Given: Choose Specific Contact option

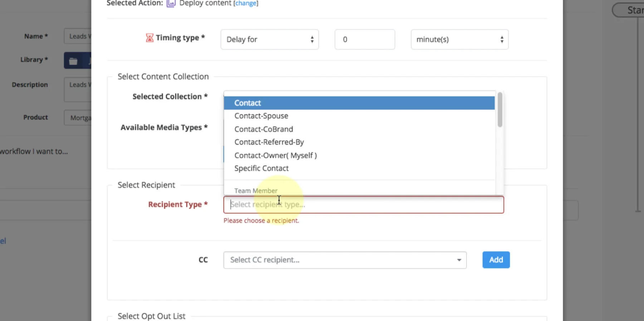Looking at the screenshot, I should click(x=359, y=168).
